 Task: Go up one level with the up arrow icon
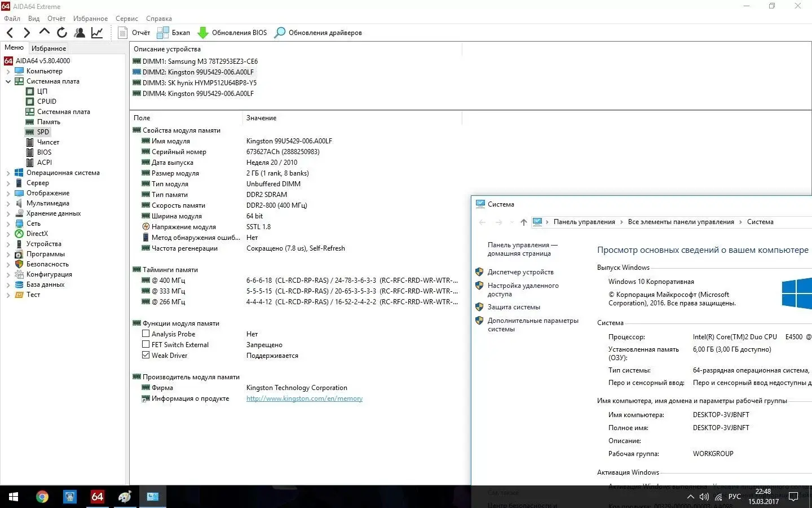(45, 32)
